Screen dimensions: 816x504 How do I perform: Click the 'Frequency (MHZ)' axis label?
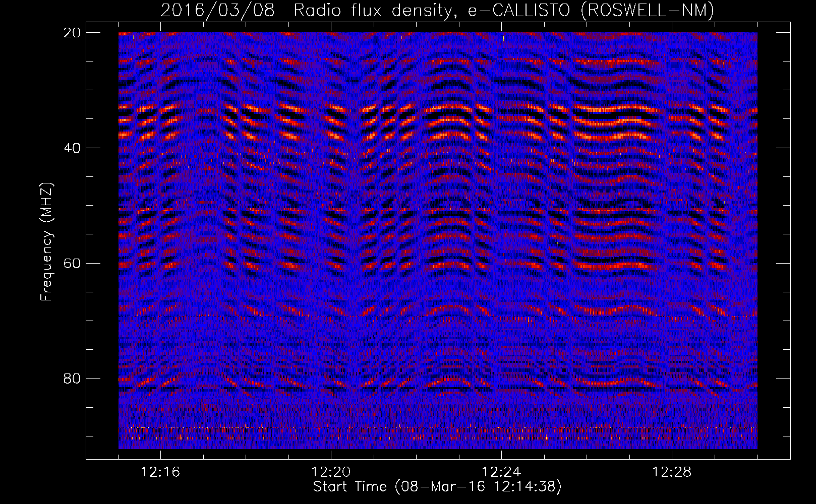point(46,242)
